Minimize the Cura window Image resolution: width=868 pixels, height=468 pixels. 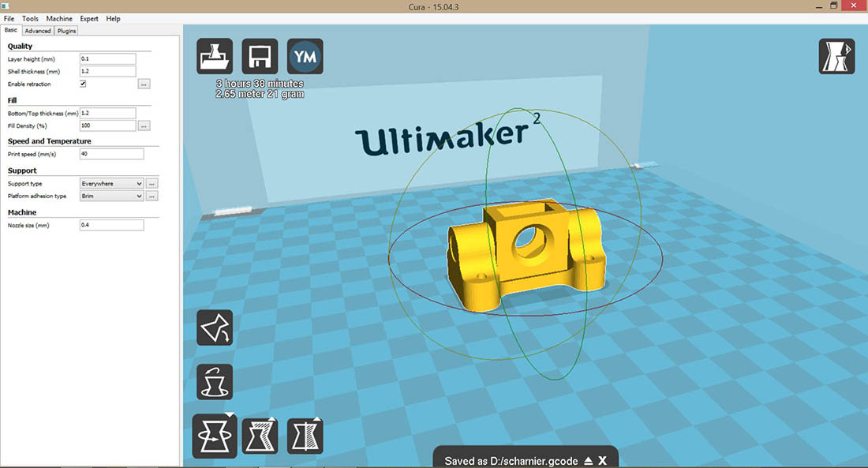point(819,6)
